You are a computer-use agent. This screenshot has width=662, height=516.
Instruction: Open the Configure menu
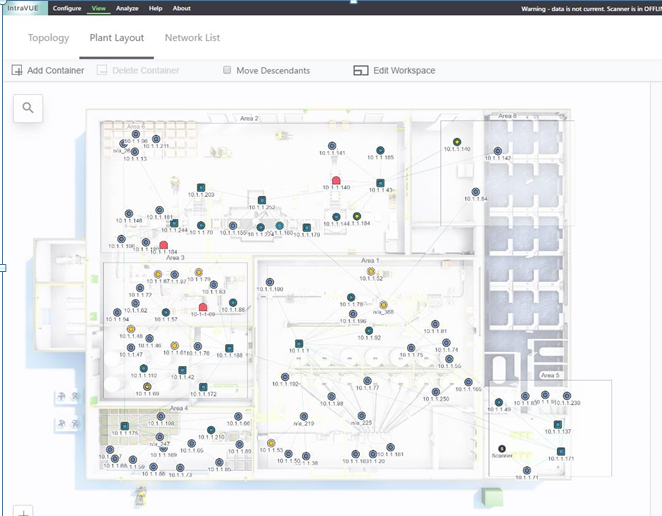tap(67, 8)
